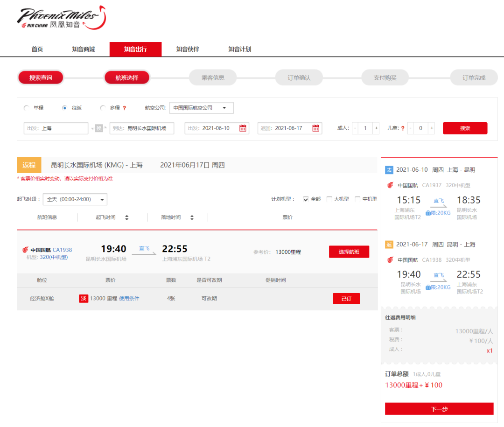Select the 多程 multi-trip radio button
The height and width of the screenshot is (427, 504).
(x=103, y=108)
